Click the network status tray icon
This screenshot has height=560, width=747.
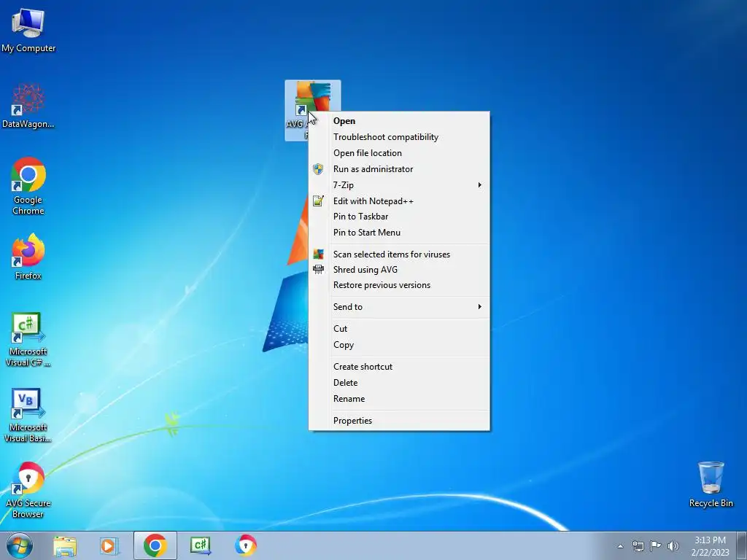click(638, 546)
